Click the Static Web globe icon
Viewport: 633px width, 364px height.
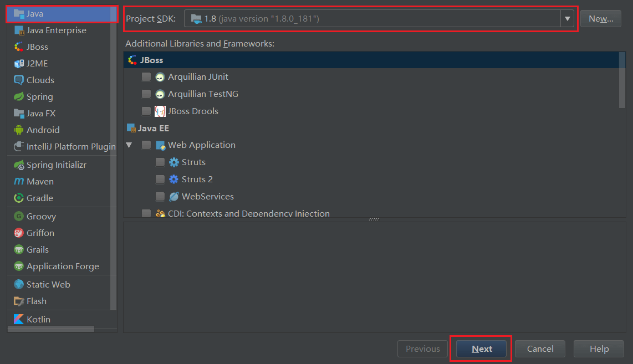pos(19,284)
